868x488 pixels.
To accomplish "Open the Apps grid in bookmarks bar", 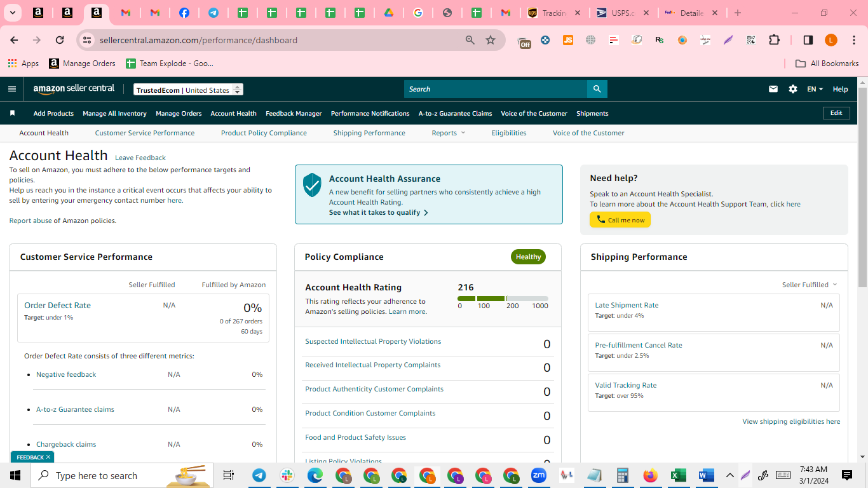I will tap(24, 64).
